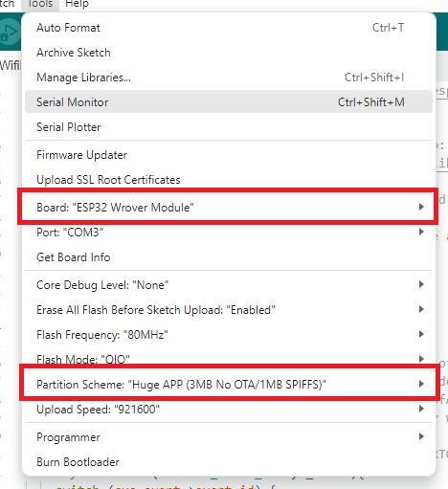This screenshot has width=448, height=489.
Task: Open the Help menu
Action: 77,4
